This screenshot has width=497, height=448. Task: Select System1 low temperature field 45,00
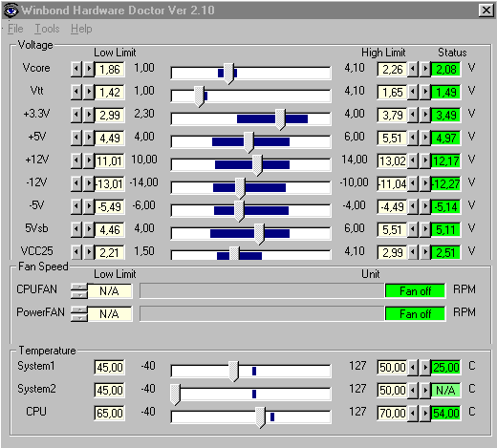click(x=110, y=367)
